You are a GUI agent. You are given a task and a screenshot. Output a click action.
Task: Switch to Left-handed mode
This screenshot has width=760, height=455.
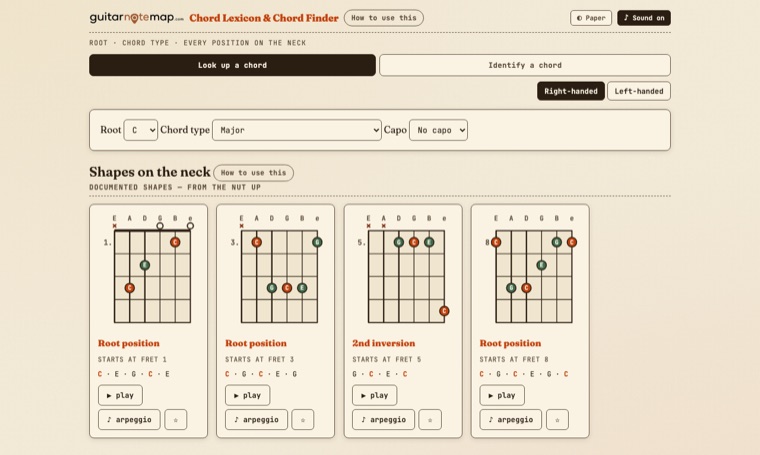[x=639, y=91]
